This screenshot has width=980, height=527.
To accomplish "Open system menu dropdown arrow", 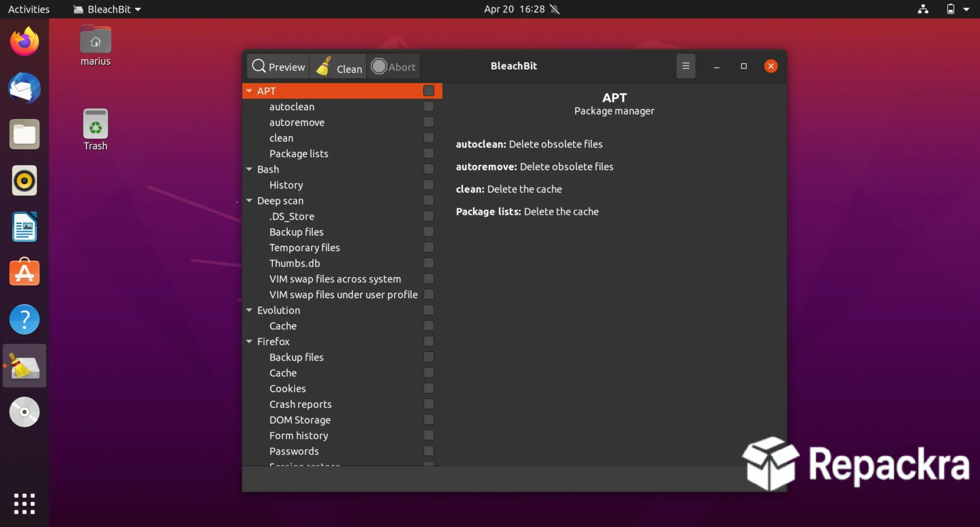I will click(966, 9).
